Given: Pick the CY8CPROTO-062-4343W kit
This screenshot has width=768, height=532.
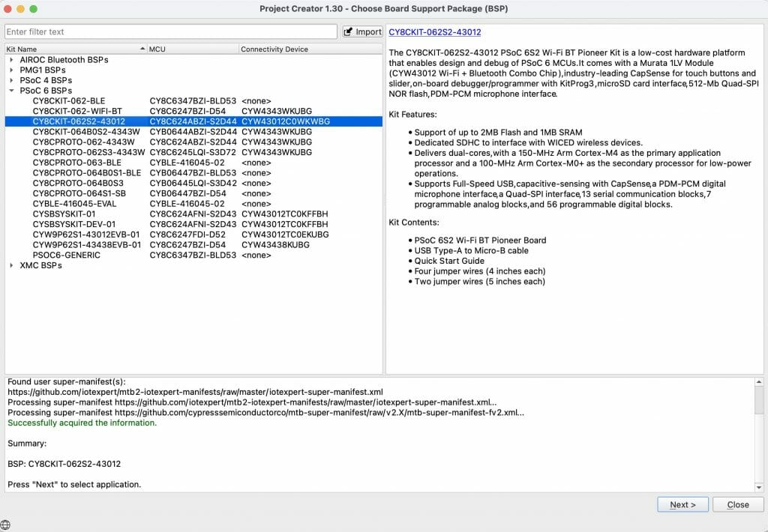Looking at the screenshot, I should pos(84,142).
